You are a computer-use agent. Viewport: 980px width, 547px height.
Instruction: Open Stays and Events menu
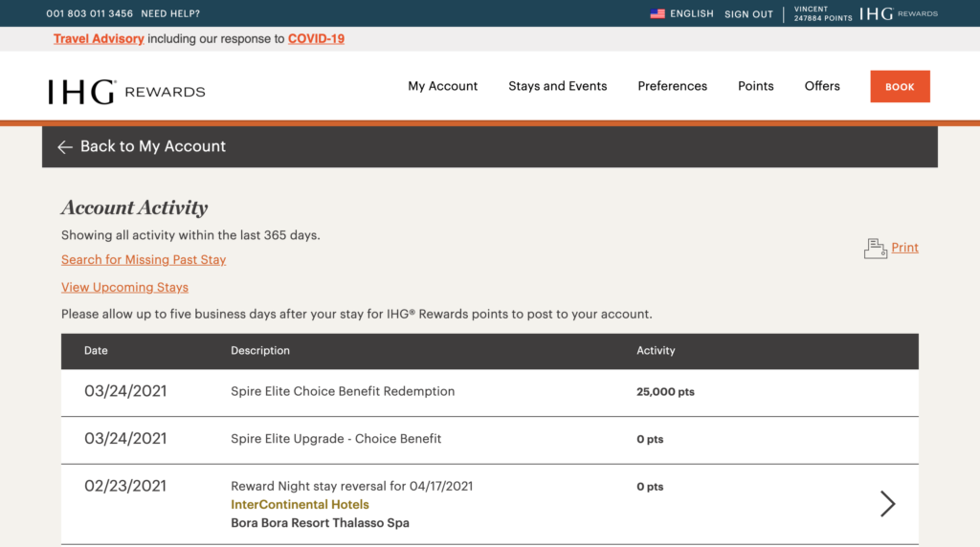(558, 86)
